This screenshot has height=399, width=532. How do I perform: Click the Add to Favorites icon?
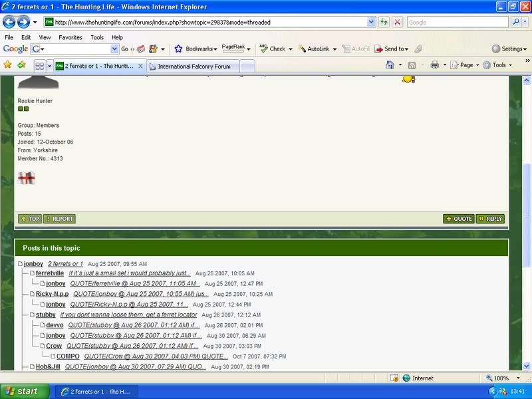[21, 65]
